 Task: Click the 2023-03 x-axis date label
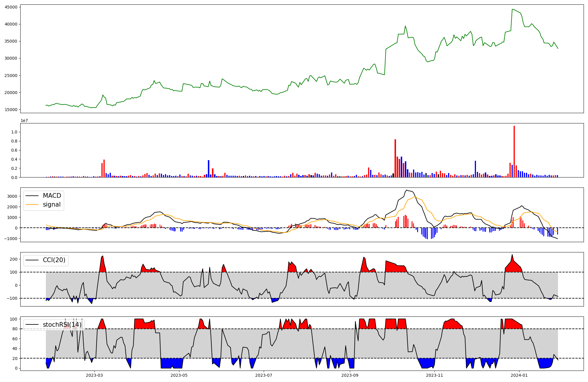tap(94, 375)
